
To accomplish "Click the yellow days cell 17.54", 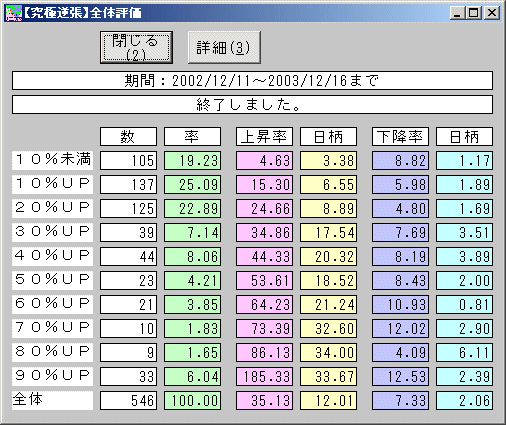I will [x=328, y=232].
